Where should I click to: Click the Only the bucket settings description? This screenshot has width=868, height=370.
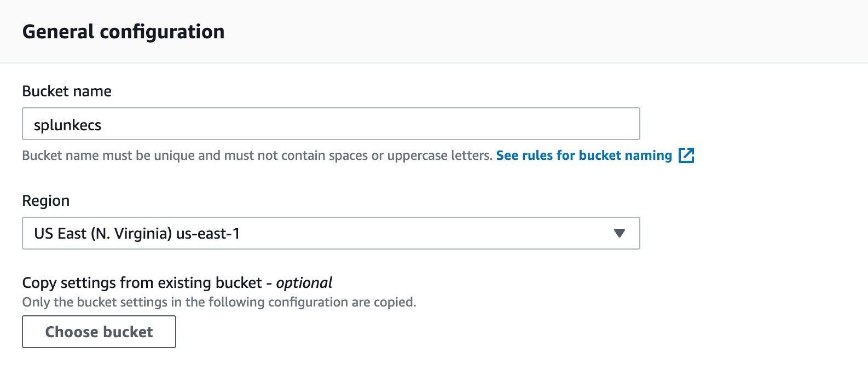pos(219,302)
